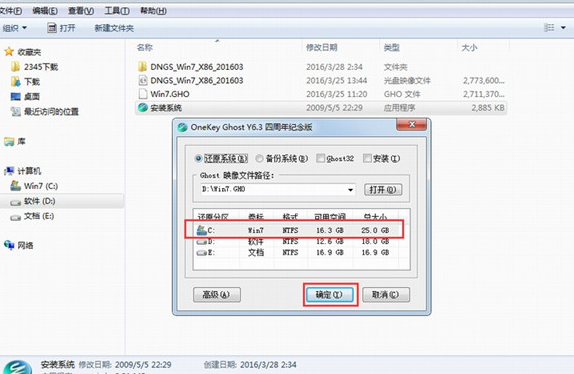Viewport: 574px width, 374px height.
Task: Open the 软件 (D:) drive
Action: point(33,201)
